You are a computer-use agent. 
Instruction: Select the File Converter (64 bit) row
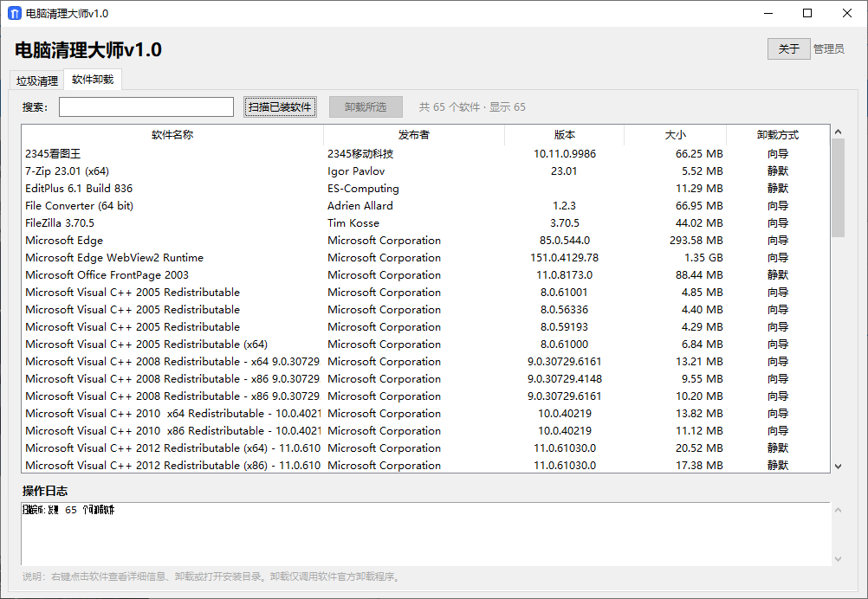[x=426, y=206]
